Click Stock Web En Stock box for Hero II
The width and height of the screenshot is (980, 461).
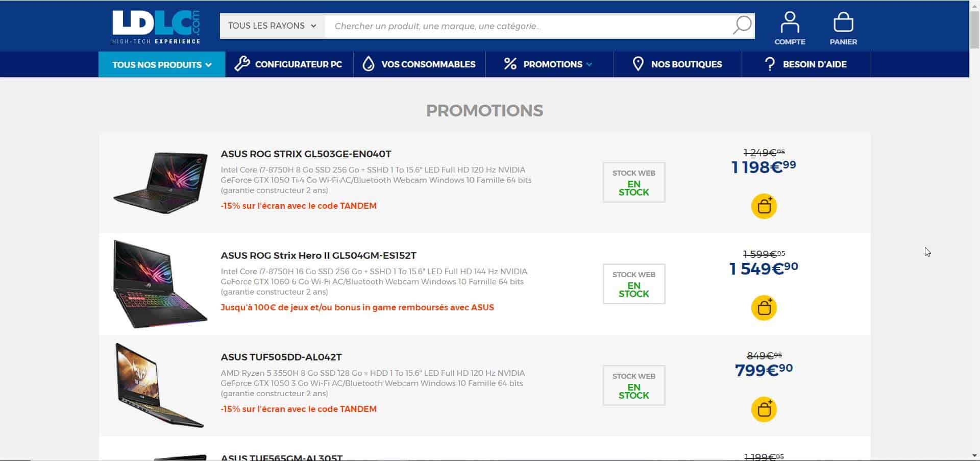point(634,284)
